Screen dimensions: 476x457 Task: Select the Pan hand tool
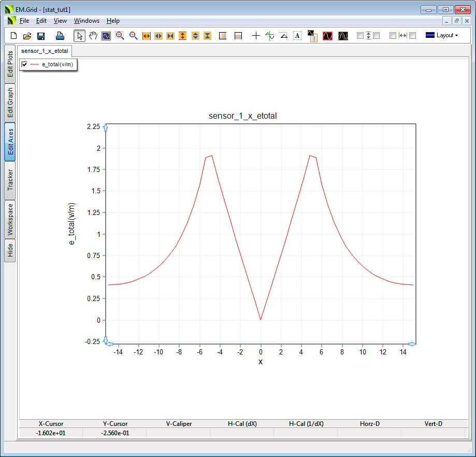(93, 36)
